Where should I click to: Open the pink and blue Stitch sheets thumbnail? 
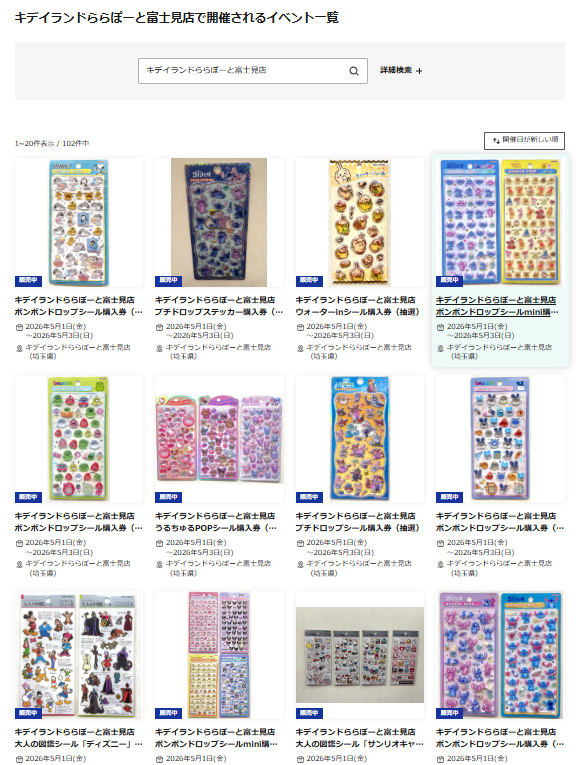point(500,655)
